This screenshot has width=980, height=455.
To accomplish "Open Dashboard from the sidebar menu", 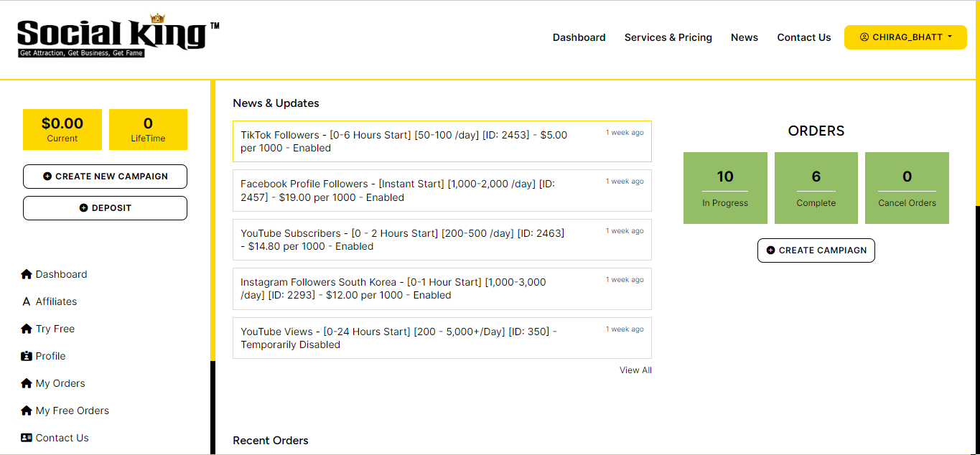I will tap(55, 274).
